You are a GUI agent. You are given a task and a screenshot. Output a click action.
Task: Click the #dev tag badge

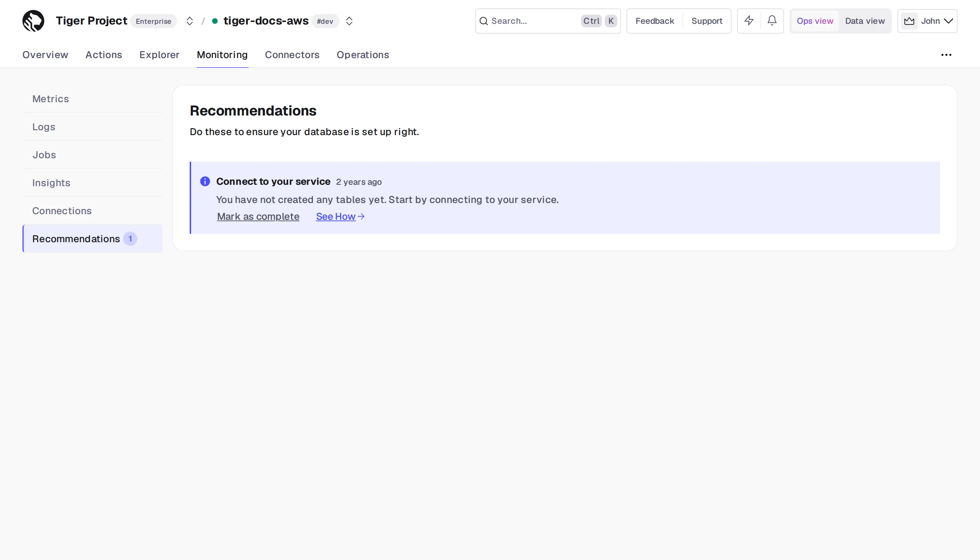point(325,21)
